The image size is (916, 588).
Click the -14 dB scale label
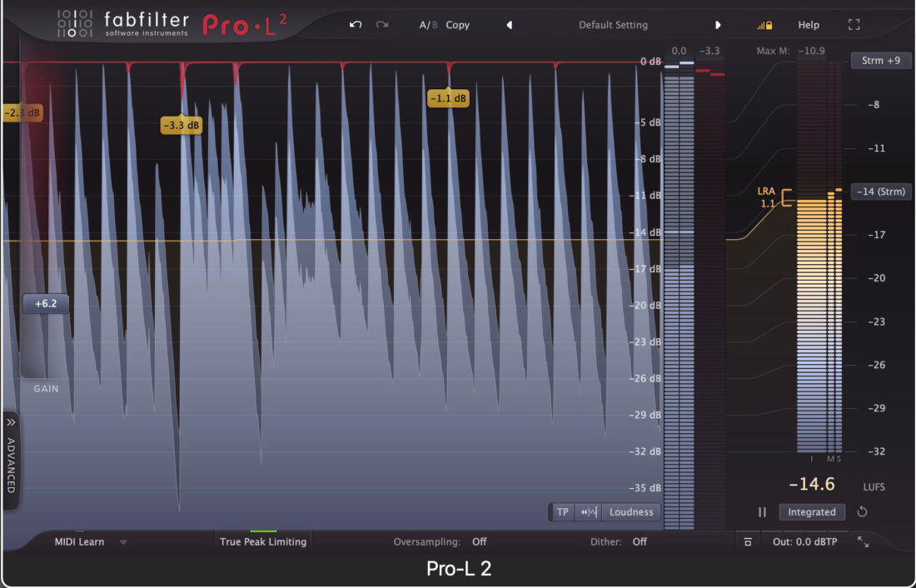click(x=645, y=232)
